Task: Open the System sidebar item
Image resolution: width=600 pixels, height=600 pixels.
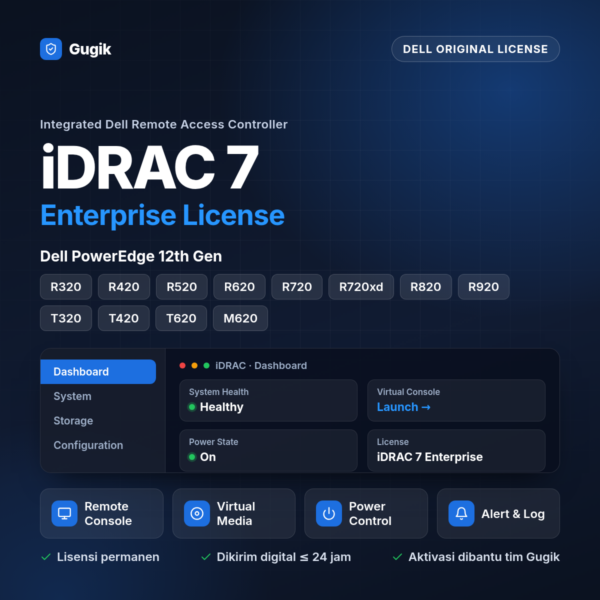Action: point(72,396)
